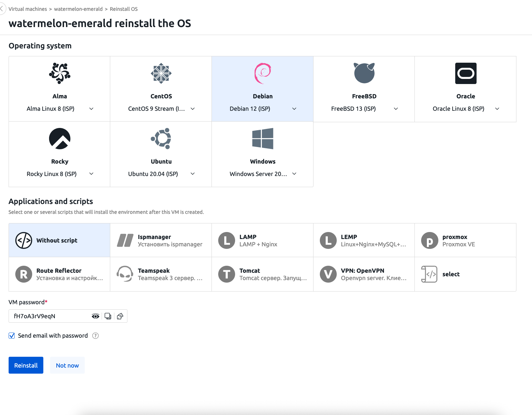Click the LAMP letter L icon

pos(226,240)
